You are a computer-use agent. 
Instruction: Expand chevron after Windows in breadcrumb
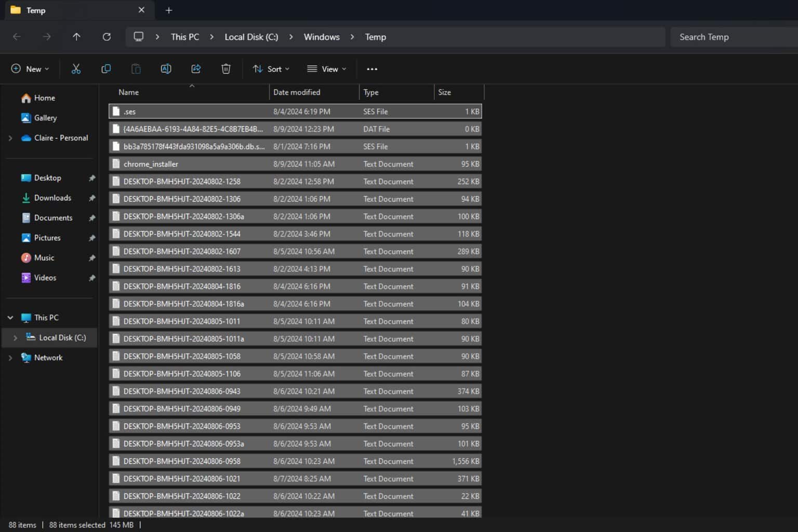(x=352, y=37)
